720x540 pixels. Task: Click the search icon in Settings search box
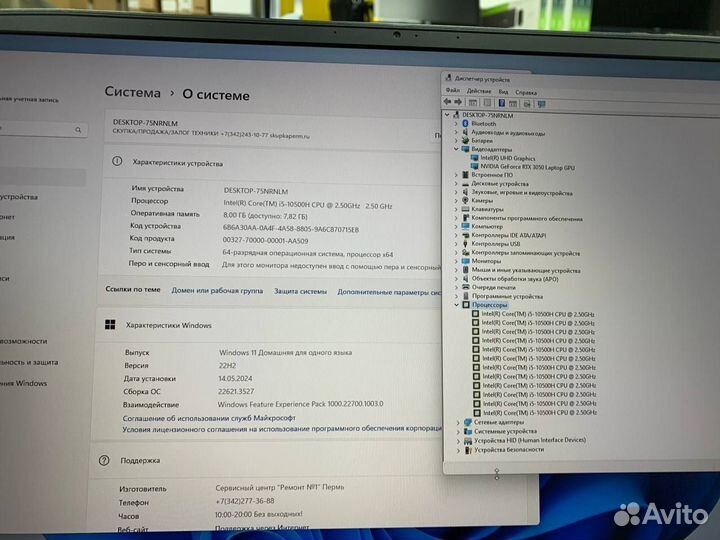pyautogui.click(x=78, y=130)
